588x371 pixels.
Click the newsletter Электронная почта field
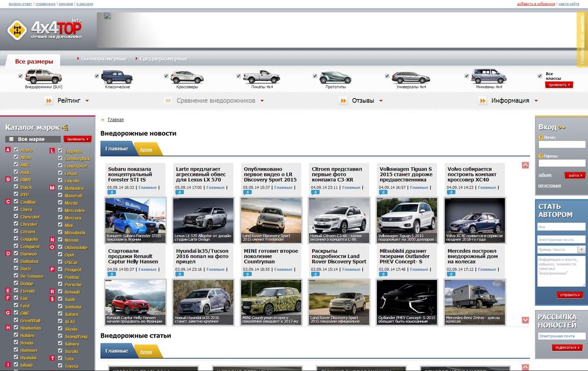tap(562, 336)
